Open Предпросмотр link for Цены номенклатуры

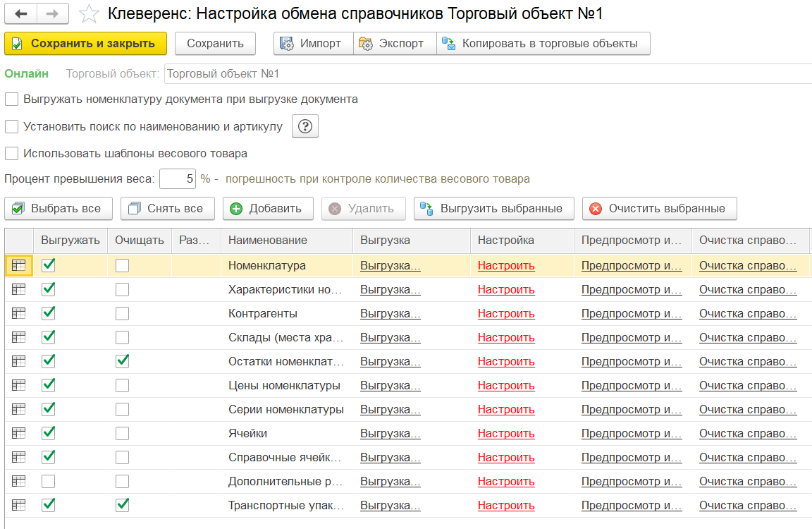(632, 386)
